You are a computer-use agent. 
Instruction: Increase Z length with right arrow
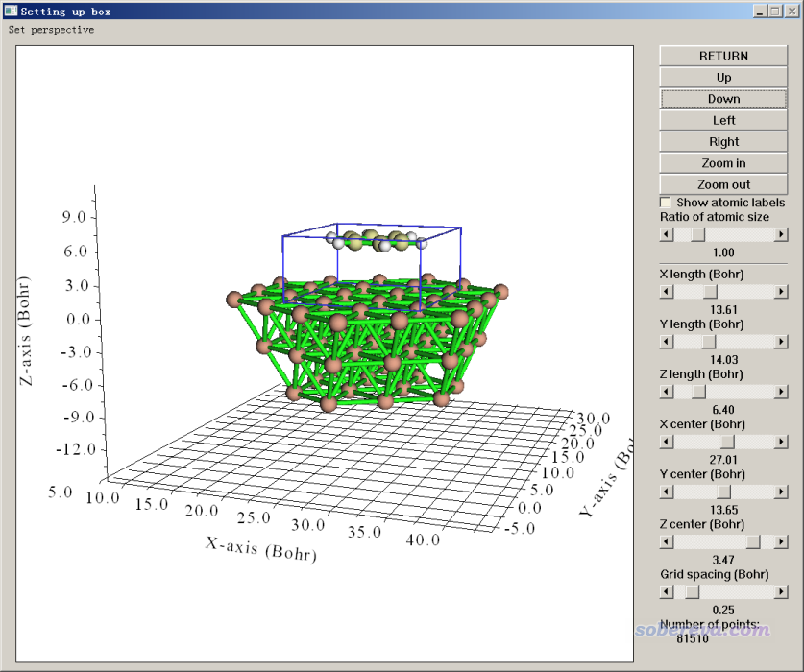781,392
